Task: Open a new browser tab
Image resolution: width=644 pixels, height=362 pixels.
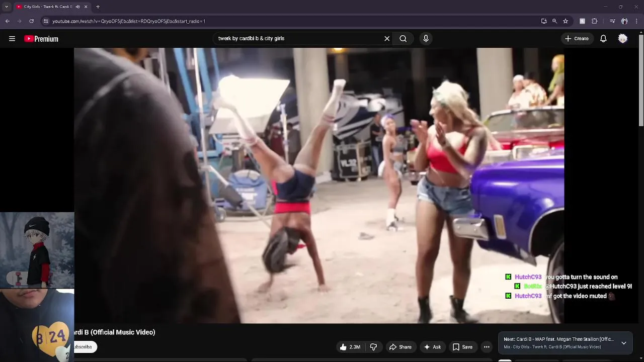Action: coord(98,7)
